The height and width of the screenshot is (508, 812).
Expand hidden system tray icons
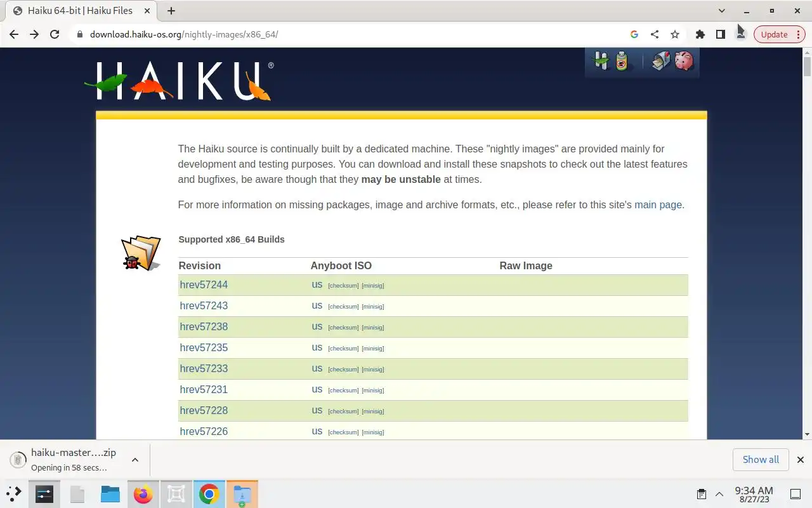coord(719,494)
